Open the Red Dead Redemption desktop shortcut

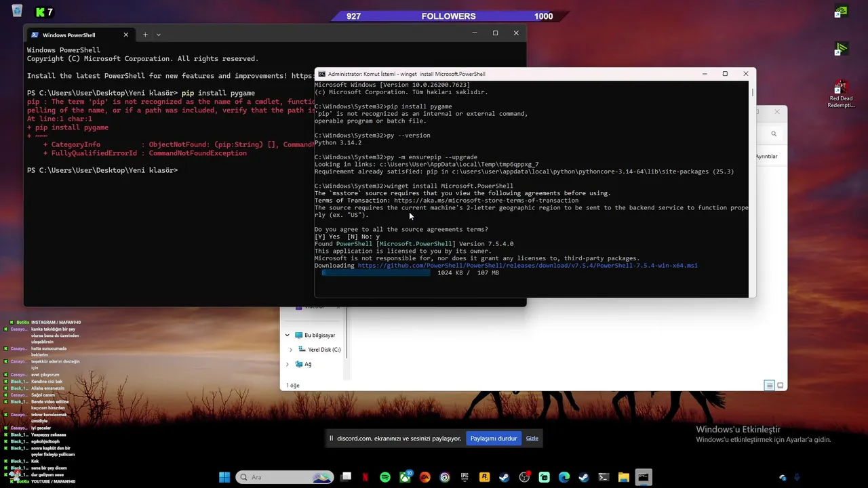841,94
